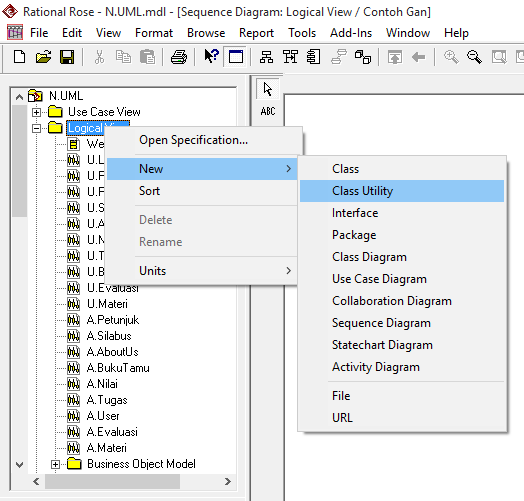Collapse the Logical View folder
Screen dimensions: 524x501
[x=36, y=128]
